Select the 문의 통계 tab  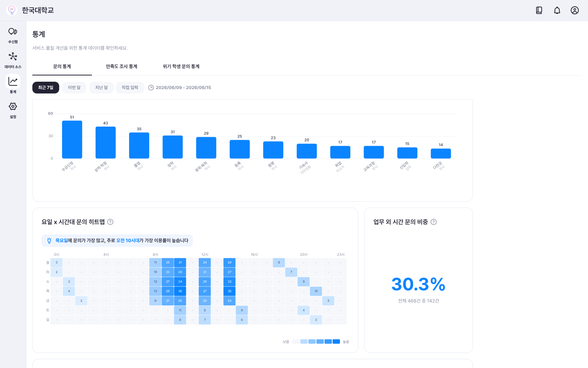(x=62, y=67)
